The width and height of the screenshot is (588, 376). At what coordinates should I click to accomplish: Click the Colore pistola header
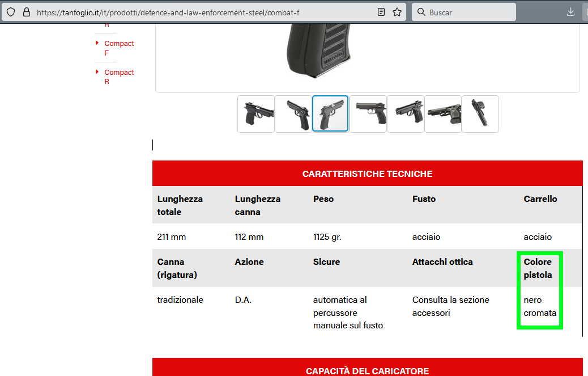538,268
